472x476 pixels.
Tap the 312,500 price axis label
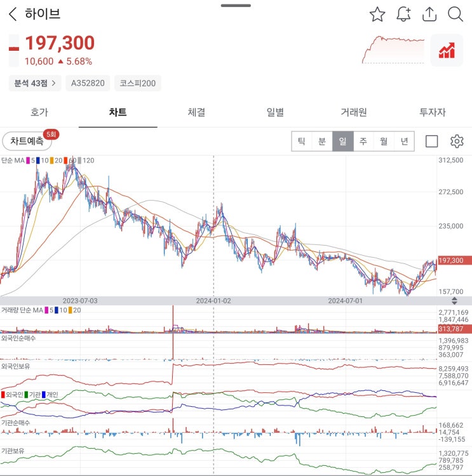[451, 160]
